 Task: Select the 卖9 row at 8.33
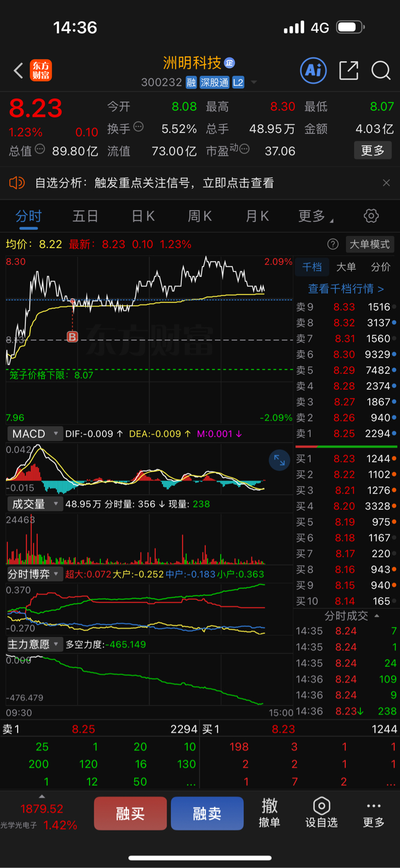346,307
